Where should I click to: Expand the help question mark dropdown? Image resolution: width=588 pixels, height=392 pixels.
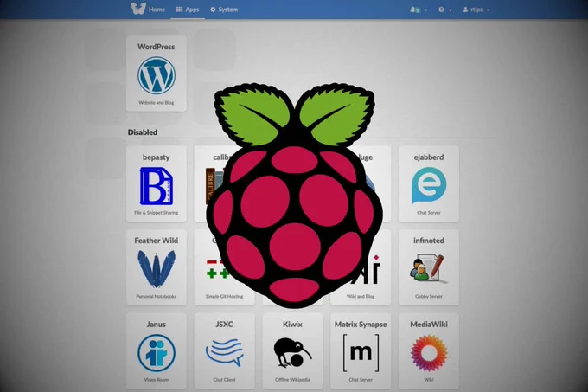(444, 10)
